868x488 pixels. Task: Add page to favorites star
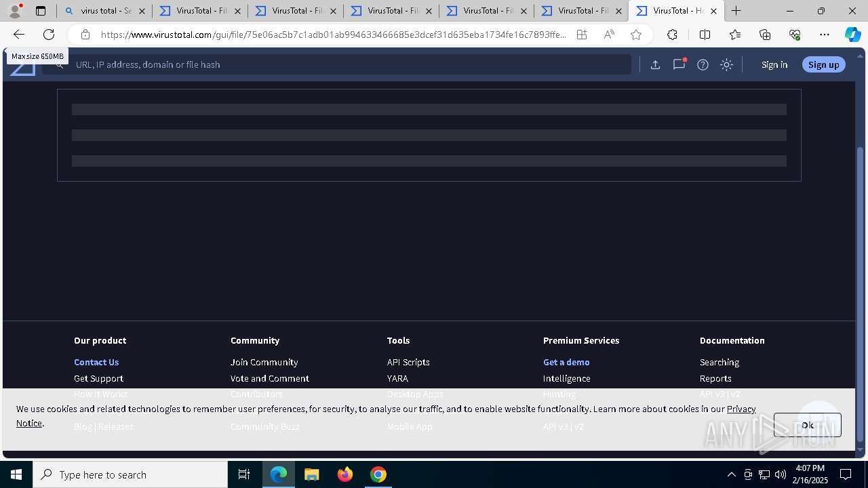pos(636,35)
